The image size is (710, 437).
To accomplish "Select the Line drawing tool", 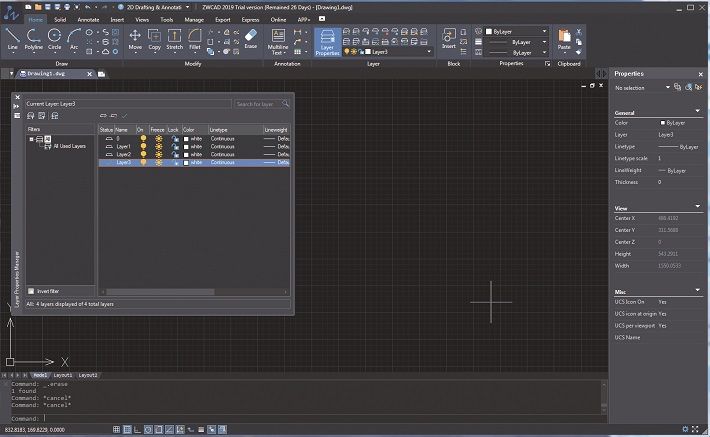I will click(x=13, y=39).
